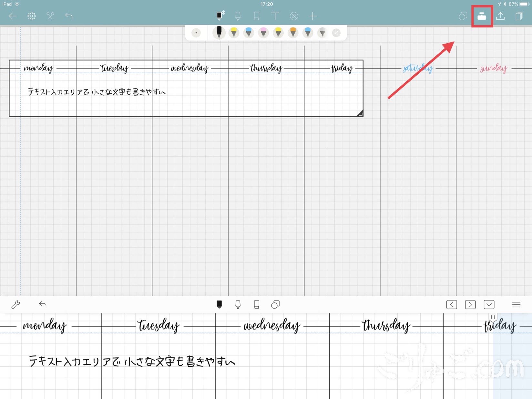Open wrench settings in zoom panel
This screenshot has height=399, width=532.
(15, 304)
